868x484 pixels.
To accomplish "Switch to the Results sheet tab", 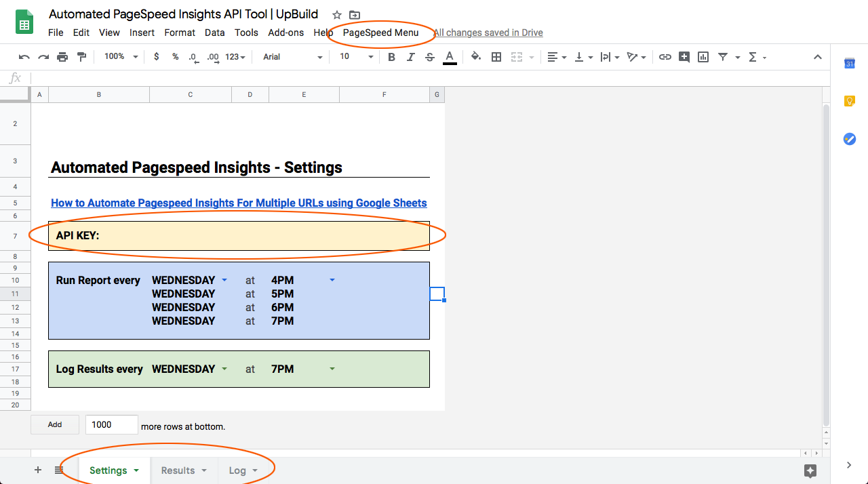I will pos(178,470).
